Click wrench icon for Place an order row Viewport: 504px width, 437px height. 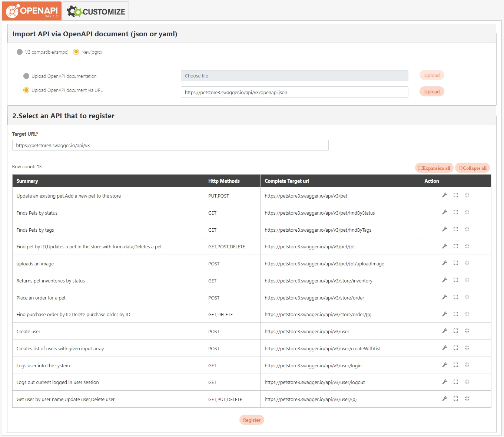(x=444, y=297)
